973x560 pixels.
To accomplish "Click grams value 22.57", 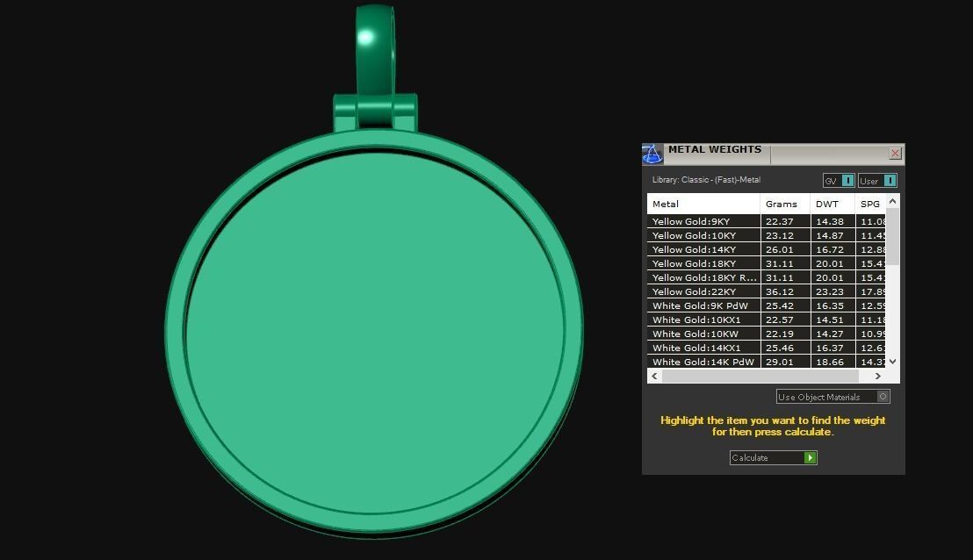I will [780, 320].
